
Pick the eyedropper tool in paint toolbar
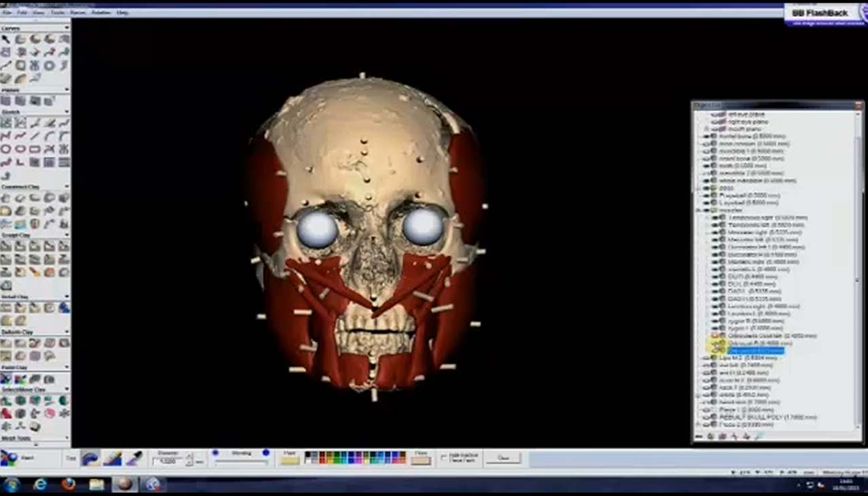click(x=134, y=459)
